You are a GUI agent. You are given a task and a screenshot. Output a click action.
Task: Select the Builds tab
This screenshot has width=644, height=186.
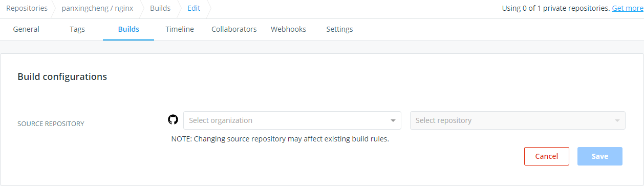pyautogui.click(x=128, y=29)
